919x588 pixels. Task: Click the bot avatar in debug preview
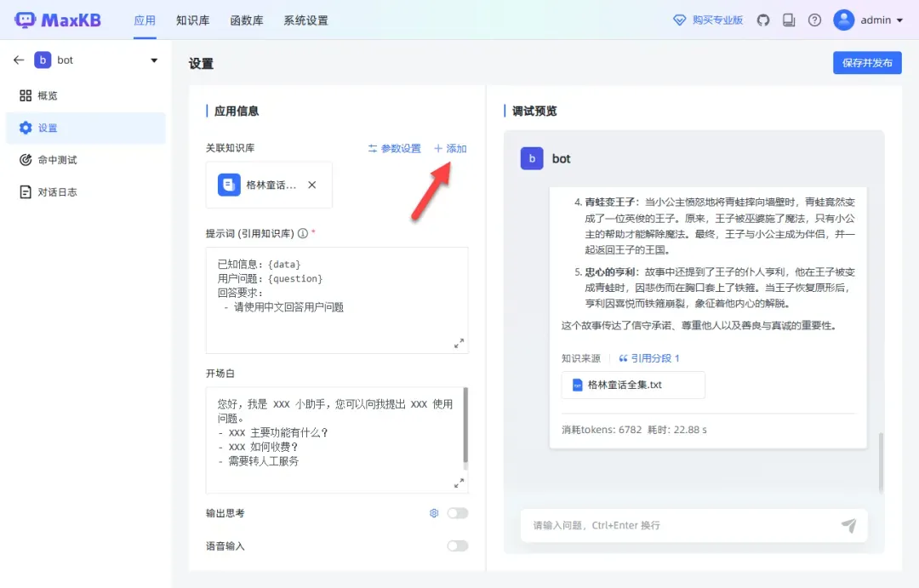coord(532,158)
